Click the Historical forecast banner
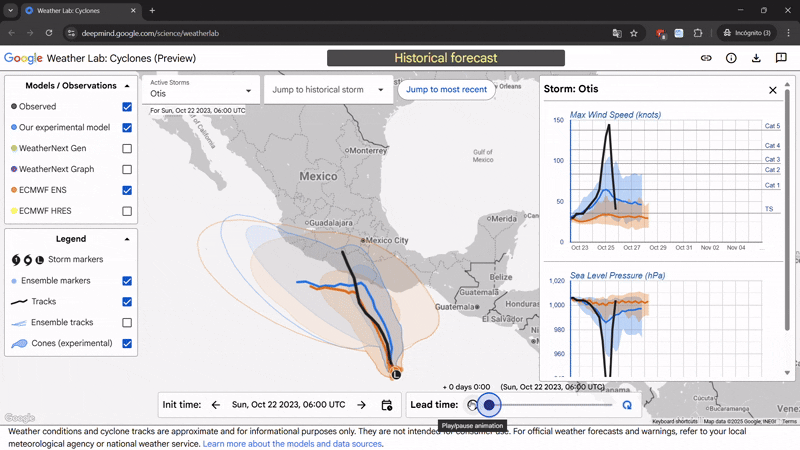Viewport: 800px width, 450px height. point(445,58)
